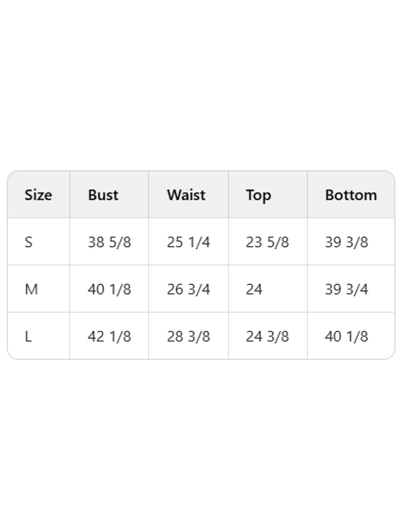Select the S size row label
Viewport: 405px width, 532px height.
[x=28, y=242]
